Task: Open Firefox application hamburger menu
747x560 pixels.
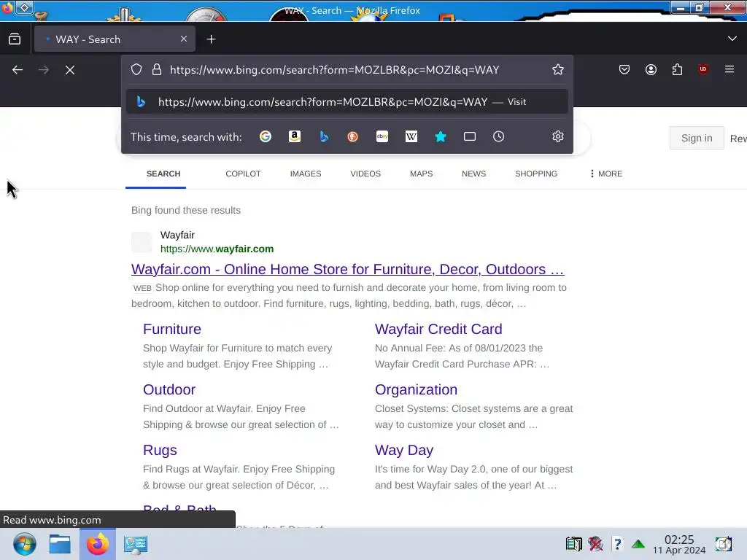Action: tap(729, 69)
